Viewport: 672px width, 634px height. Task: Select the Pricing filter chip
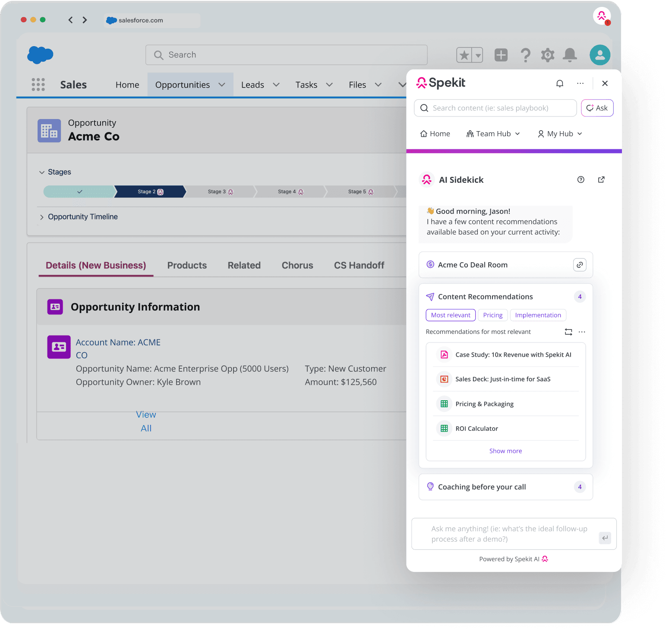point(492,315)
